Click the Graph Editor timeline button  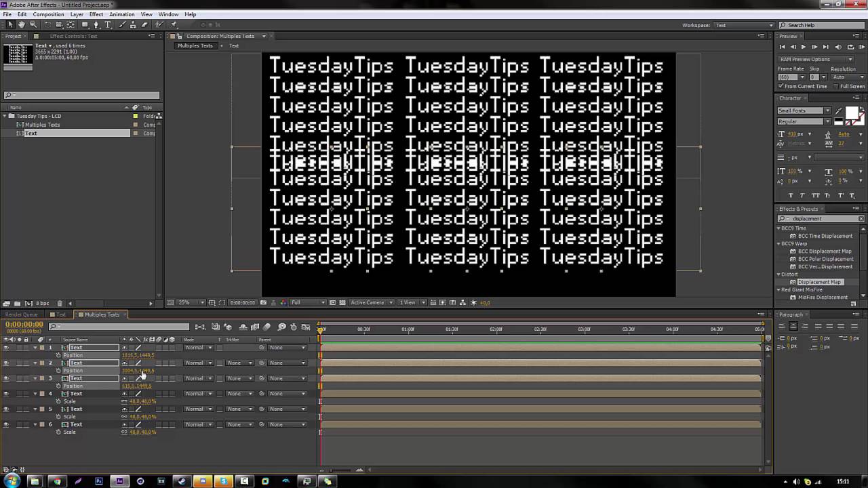306,327
